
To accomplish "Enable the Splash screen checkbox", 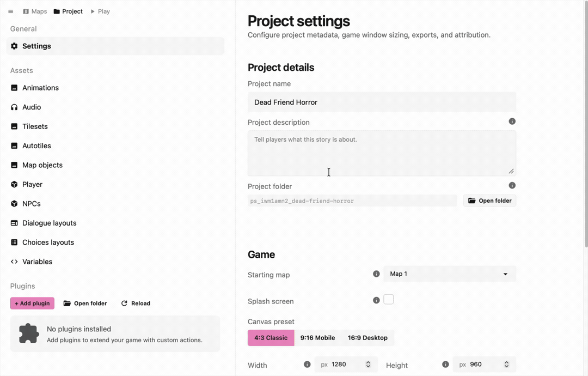I will pyautogui.click(x=388, y=300).
